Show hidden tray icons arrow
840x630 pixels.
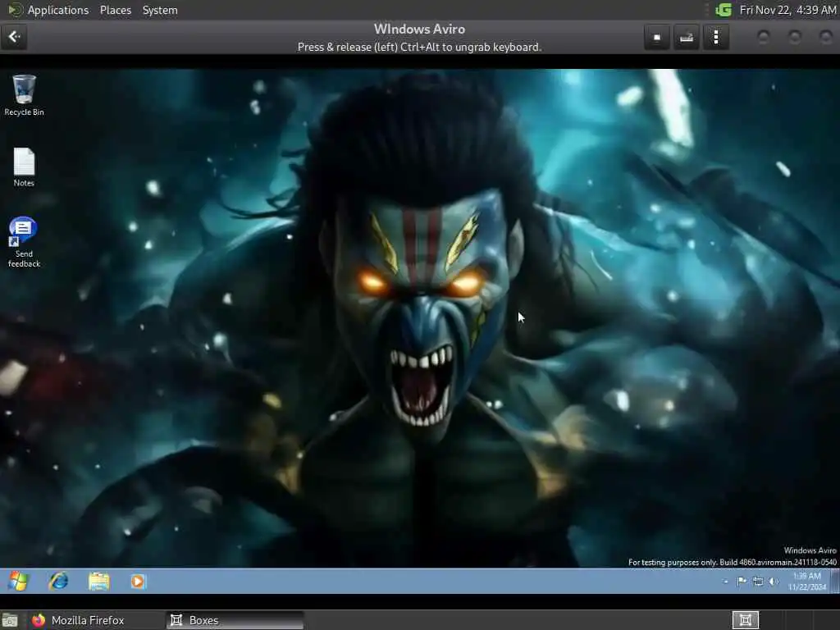click(725, 582)
